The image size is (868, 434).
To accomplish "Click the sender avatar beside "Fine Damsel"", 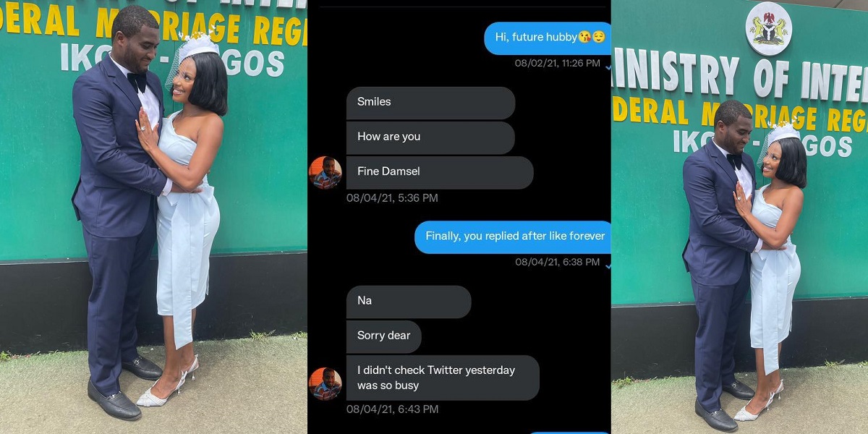I will [x=325, y=173].
